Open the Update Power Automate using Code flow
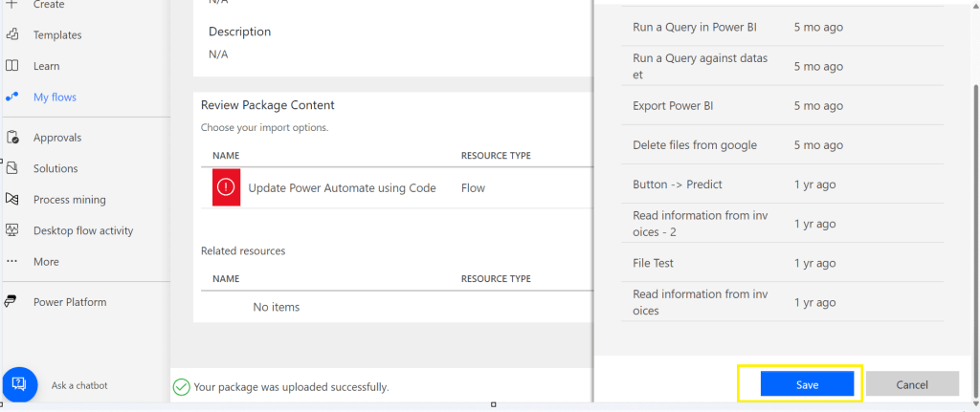980x412 pixels. pos(342,188)
